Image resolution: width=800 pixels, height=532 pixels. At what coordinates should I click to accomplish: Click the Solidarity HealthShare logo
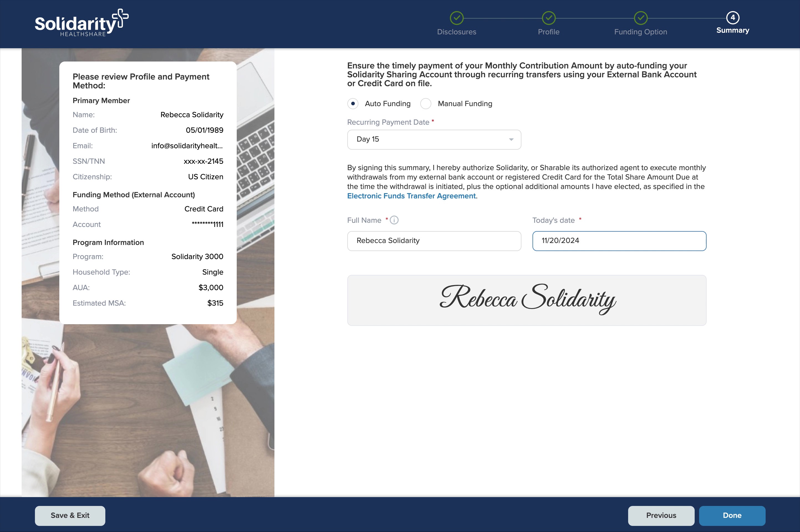click(x=81, y=23)
